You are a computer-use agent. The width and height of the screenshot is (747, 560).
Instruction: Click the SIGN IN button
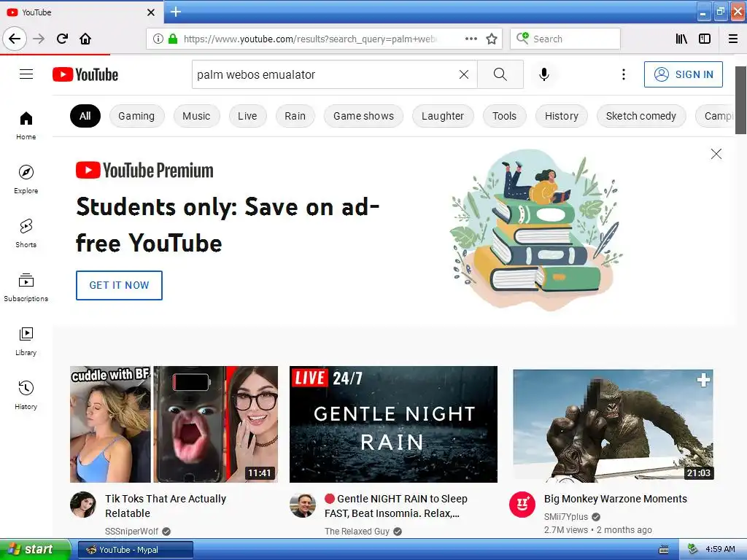[x=683, y=74]
